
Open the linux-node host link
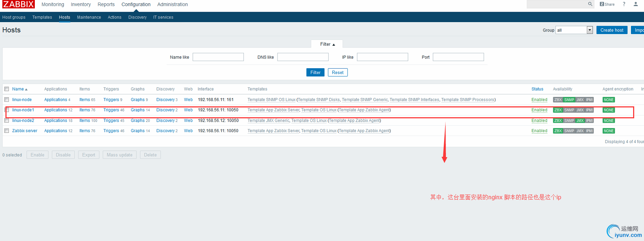[22, 100]
